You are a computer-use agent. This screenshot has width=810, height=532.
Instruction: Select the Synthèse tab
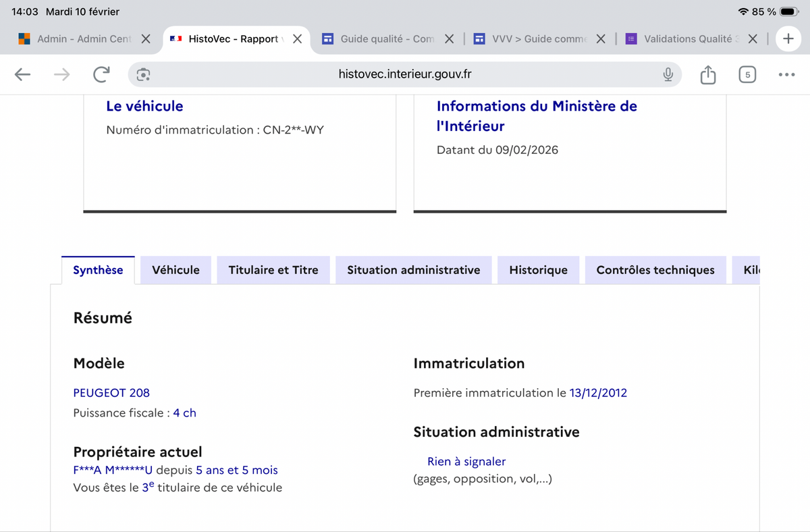98,270
